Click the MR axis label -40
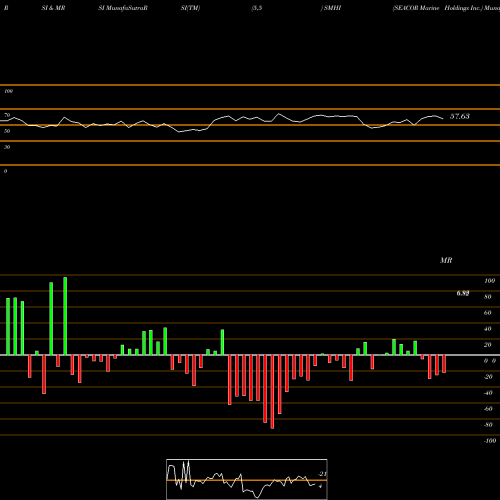The height and width of the screenshot is (500, 500). click(488, 393)
